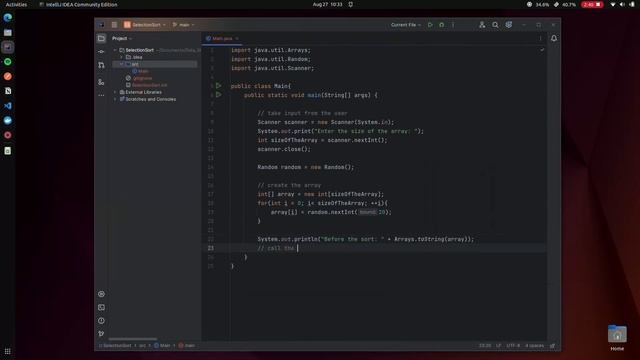
Task: Open the Microsoft Edge dock icon
Action: click(x=8, y=18)
